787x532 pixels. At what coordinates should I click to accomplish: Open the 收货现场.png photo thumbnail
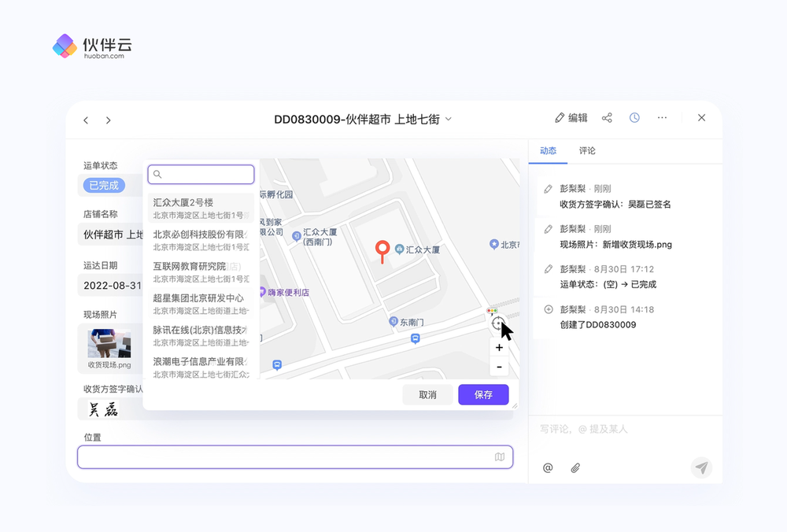(x=109, y=345)
